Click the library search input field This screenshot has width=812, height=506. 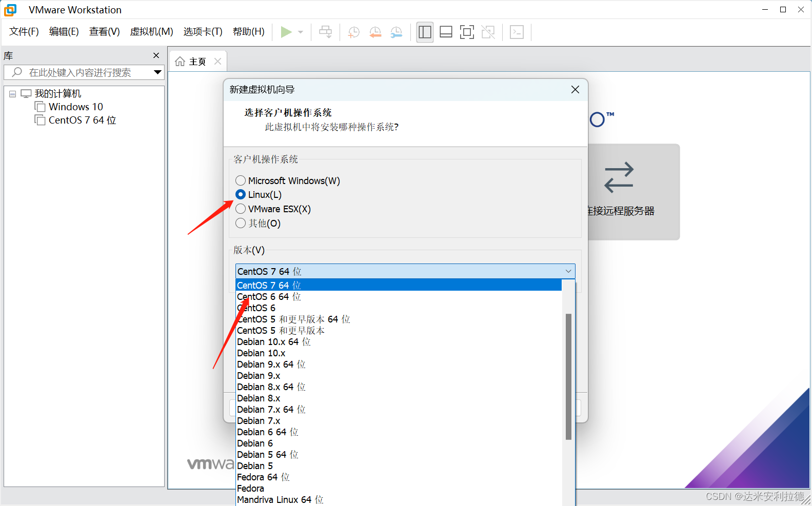[x=84, y=72]
